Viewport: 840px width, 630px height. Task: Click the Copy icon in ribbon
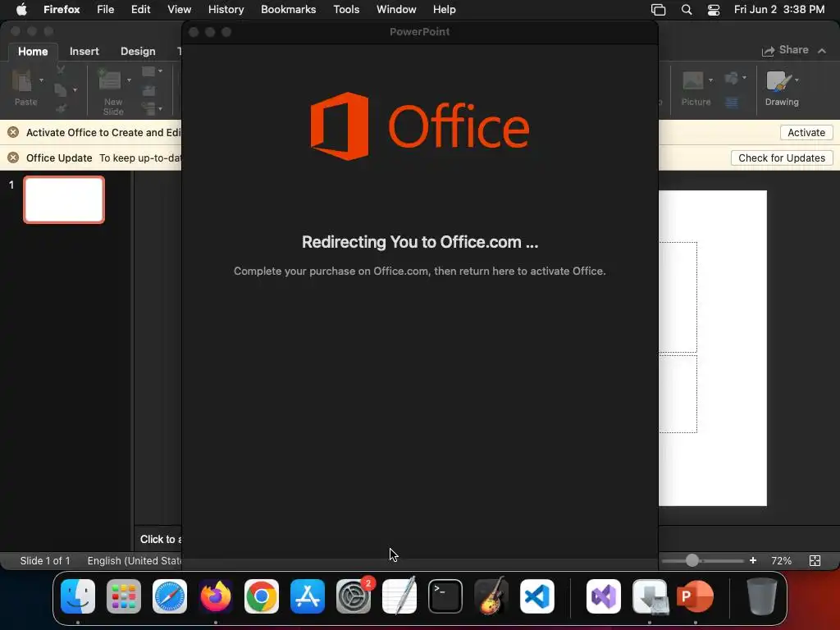pos(61,89)
